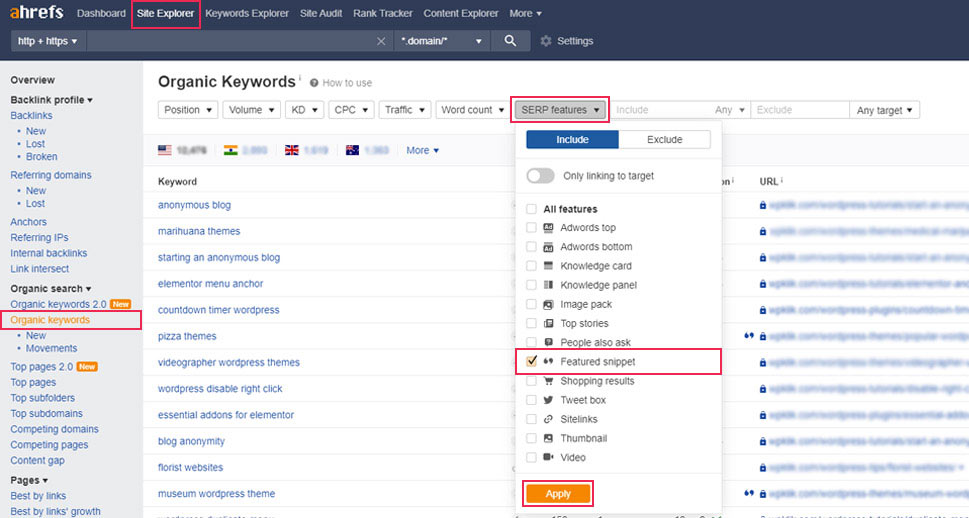Open the CPC filter dropdown

[x=351, y=110]
